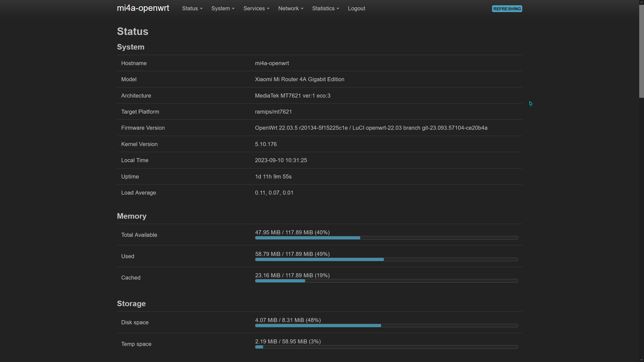Open the Statistics menu
The image size is (644, 362).
[x=326, y=9]
